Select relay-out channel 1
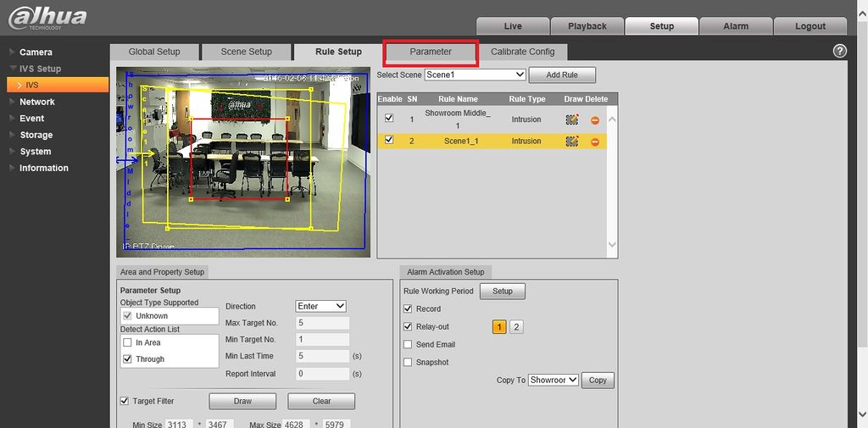 click(x=498, y=327)
